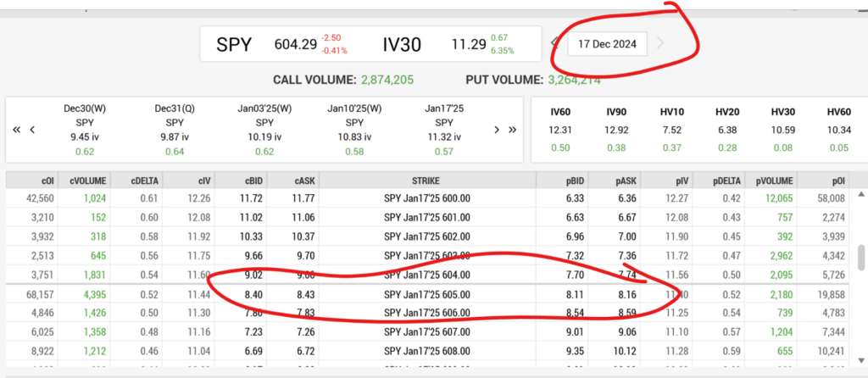Advance to the next date after 17 Dec 2024
This screenshot has height=378, width=868.
[x=659, y=43]
